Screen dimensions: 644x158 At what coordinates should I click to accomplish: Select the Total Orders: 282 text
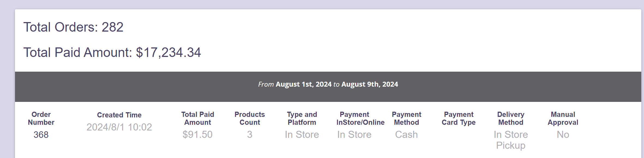pyautogui.click(x=73, y=27)
